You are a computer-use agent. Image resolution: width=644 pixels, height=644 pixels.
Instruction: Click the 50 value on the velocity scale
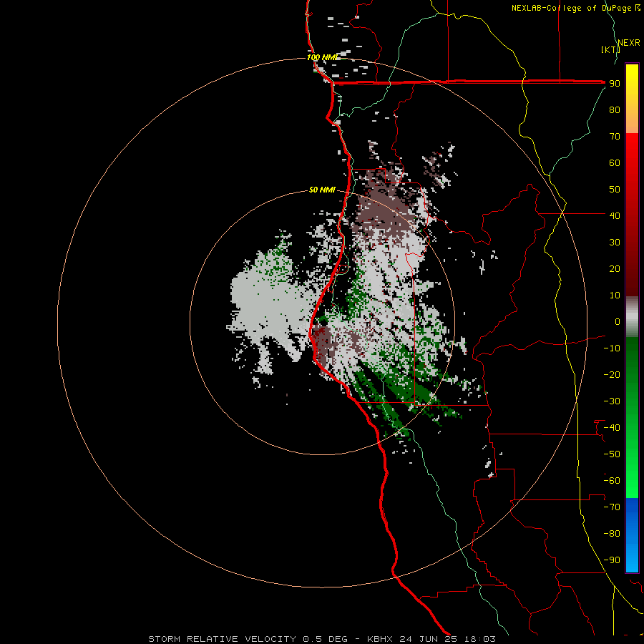click(615, 190)
